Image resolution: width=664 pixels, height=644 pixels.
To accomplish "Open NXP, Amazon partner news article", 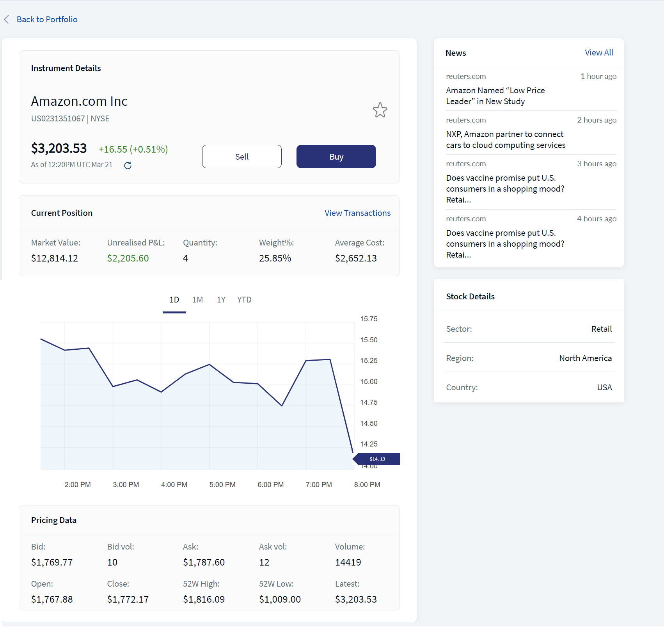I will coord(506,140).
